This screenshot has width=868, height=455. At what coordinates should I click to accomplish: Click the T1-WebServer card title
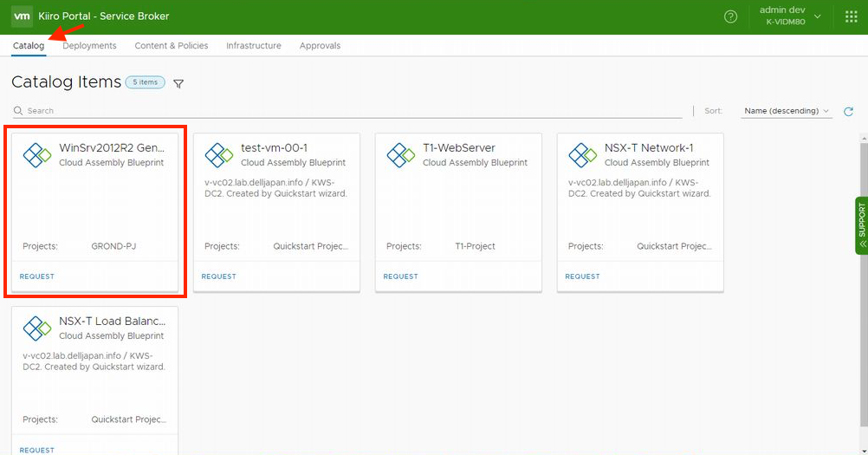pos(459,148)
